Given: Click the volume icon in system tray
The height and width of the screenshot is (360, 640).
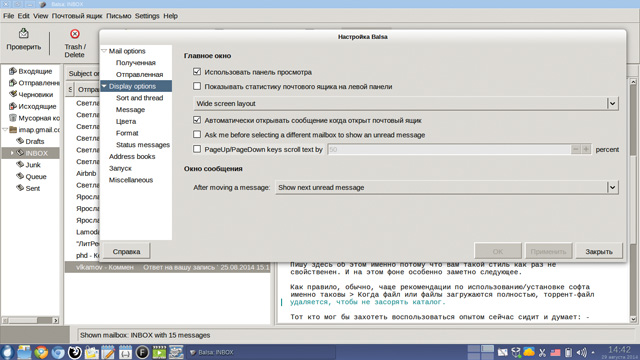Looking at the screenshot, I should (581, 352).
